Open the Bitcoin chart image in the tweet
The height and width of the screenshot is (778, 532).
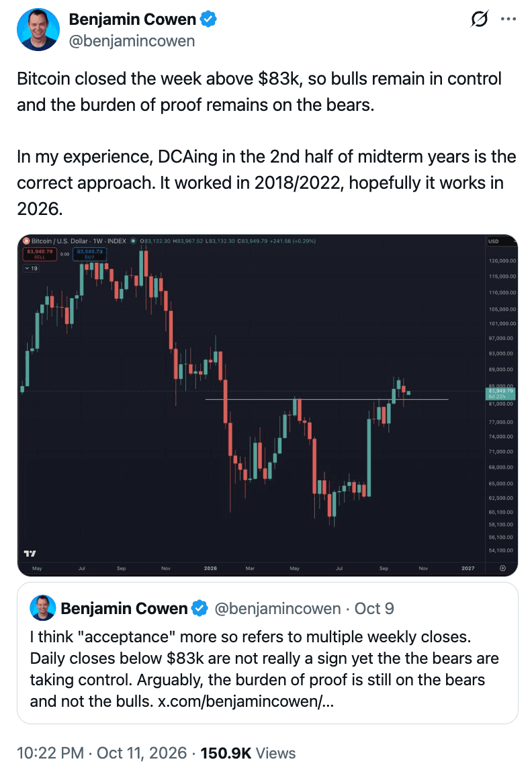click(267, 405)
